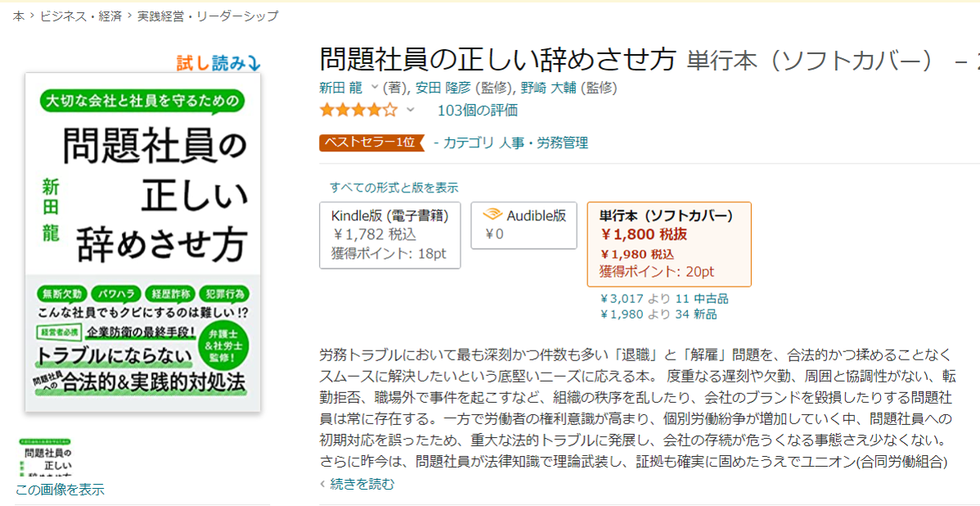This screenshot has width=980, height=506.
Task: Open the large book cover image
Action: pos(143,242)
